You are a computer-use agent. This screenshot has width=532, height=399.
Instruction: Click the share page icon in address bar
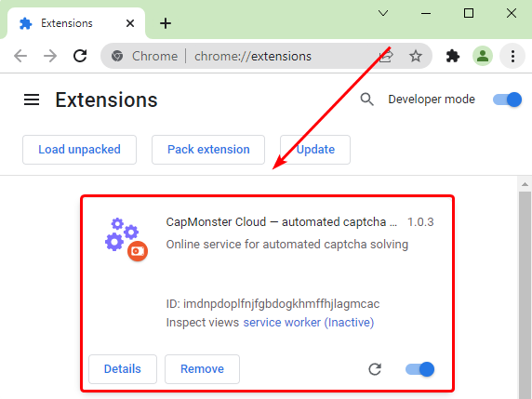click(386, 56)
